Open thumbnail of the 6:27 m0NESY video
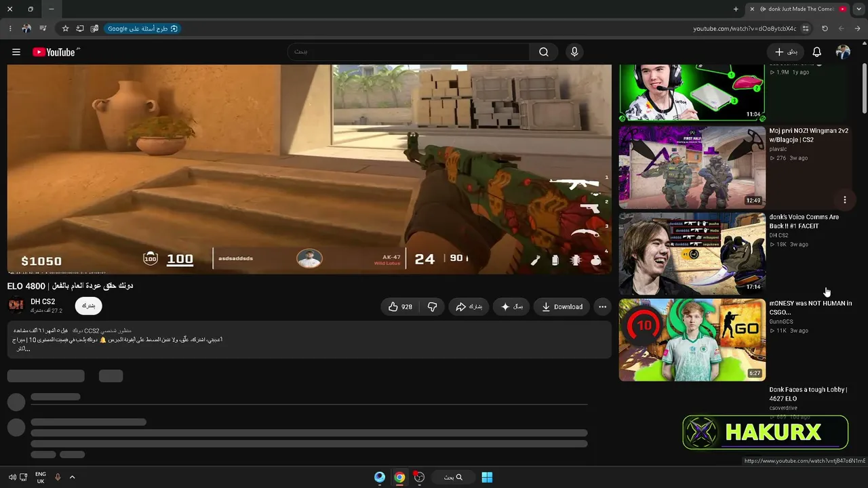 point(692,340)
